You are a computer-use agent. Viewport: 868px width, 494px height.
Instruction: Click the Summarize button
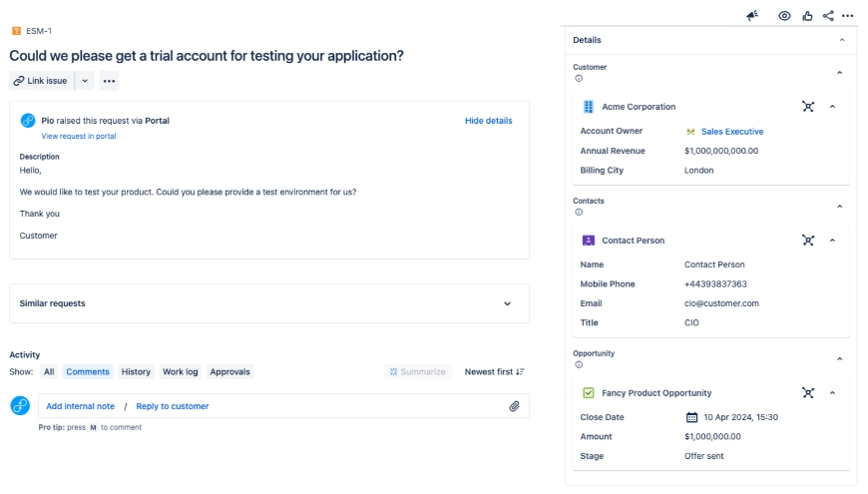tap(418, 371)
